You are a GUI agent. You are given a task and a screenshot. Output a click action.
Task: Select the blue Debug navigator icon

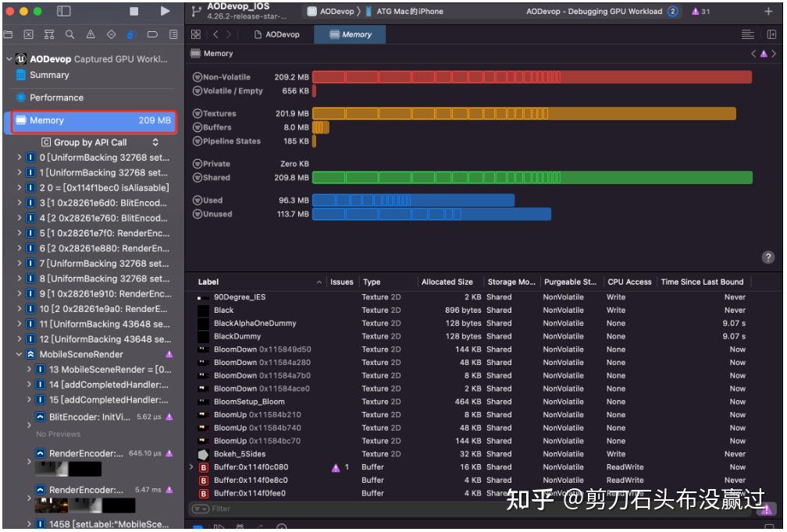coord(130,35)
